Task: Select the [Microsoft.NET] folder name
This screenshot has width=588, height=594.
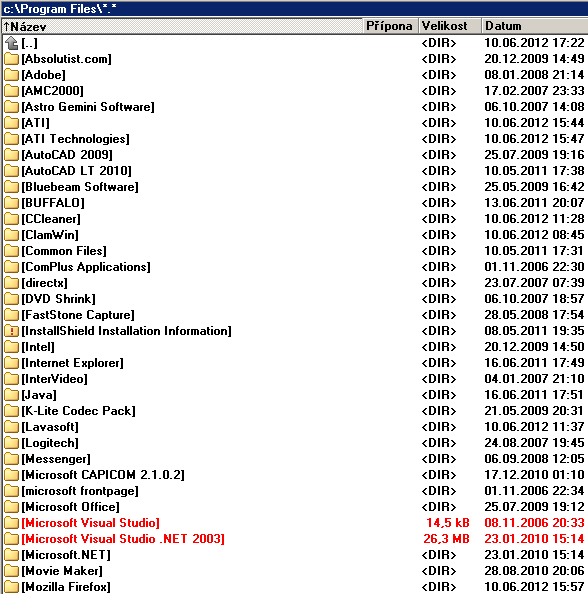Action: pos(66,555)
